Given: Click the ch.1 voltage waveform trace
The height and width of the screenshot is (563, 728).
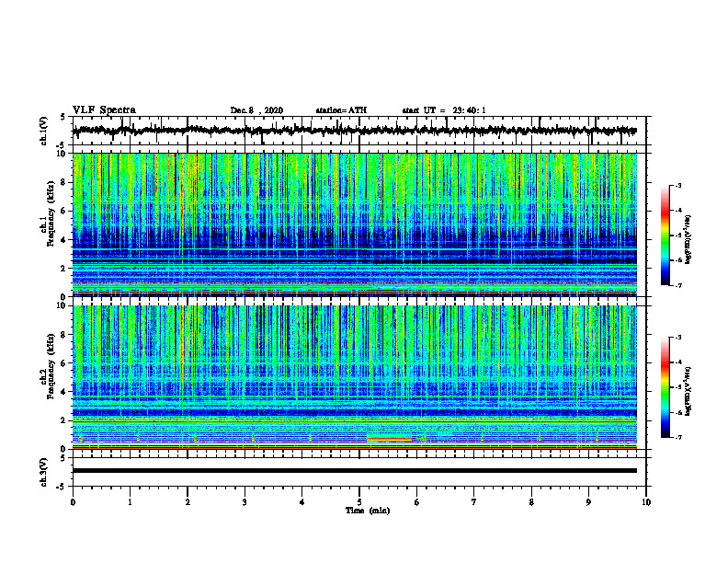Looking at the screenshot, I should 355,131.
